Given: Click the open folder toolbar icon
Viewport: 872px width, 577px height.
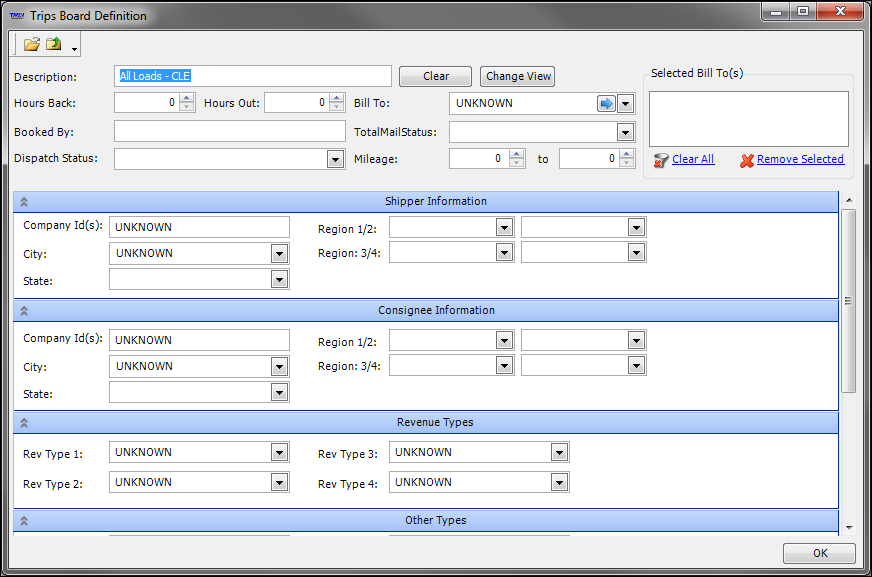Looking at the screenshot, I should coord(31,45).
